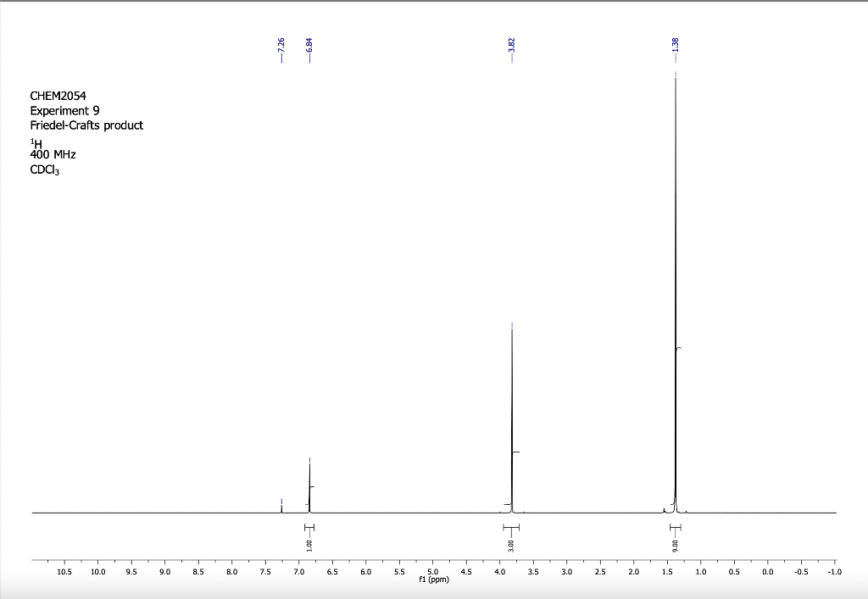Image resolution: width=868 pixels, height=599 pixels.
Task: Select the Experiment 9 header line
Action: (x=64, y=111)
